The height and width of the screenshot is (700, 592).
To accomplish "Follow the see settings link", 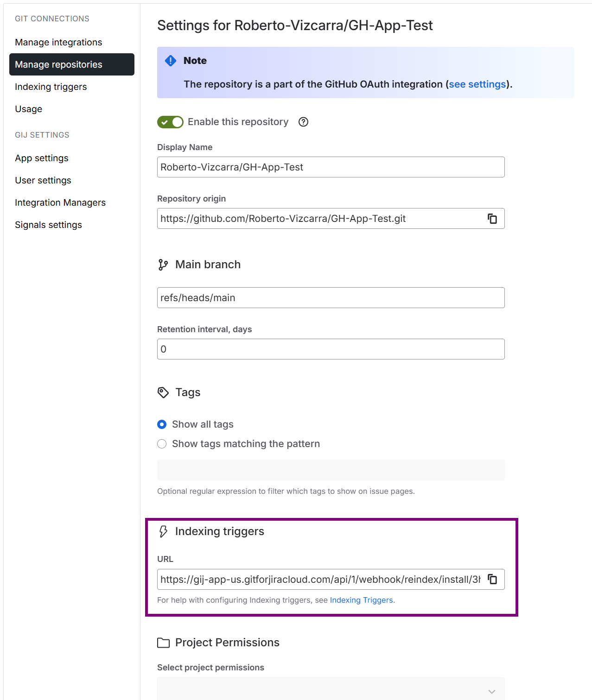I will point(477,84).
